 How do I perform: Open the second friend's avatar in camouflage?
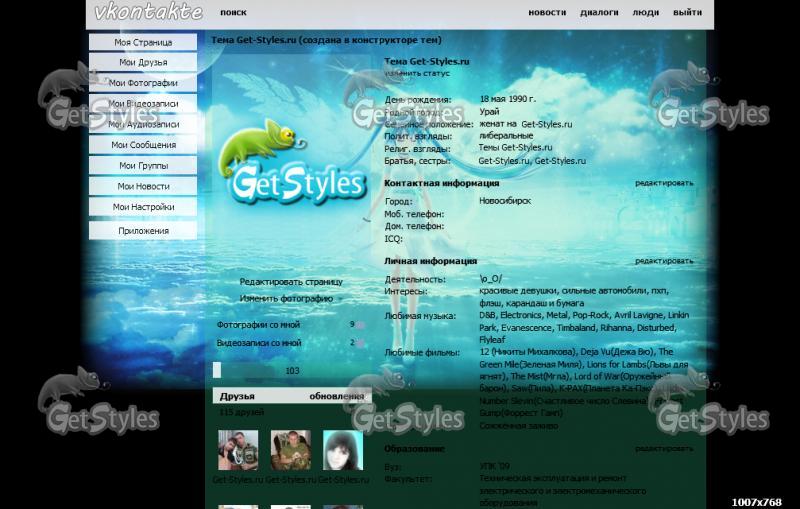[290, 450]
